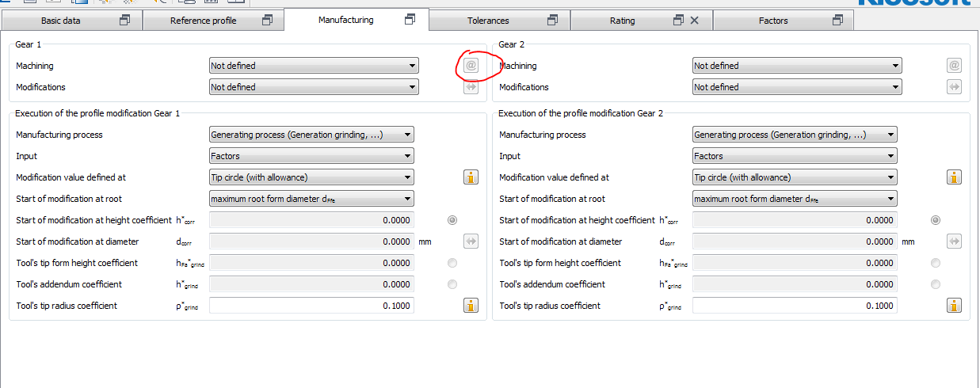Open Gear 1 Start of modification at root dropdown
Image resolution: width=980 pixels, height=388 pixels.
click(x=311, y=199)
